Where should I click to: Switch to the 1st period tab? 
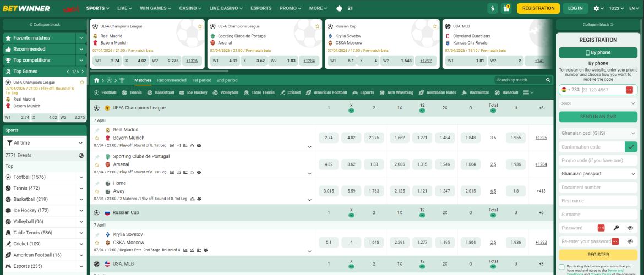coord(201,80)
